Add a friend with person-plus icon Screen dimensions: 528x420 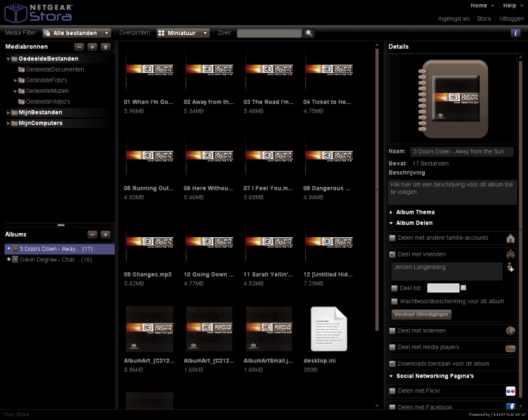pyautogui.click(x=511, y=267)
